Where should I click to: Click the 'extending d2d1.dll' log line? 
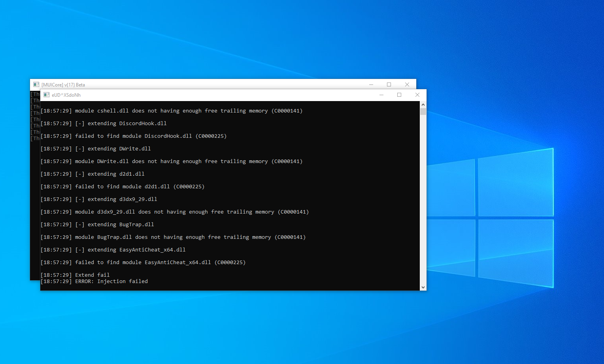click(92, 174)
